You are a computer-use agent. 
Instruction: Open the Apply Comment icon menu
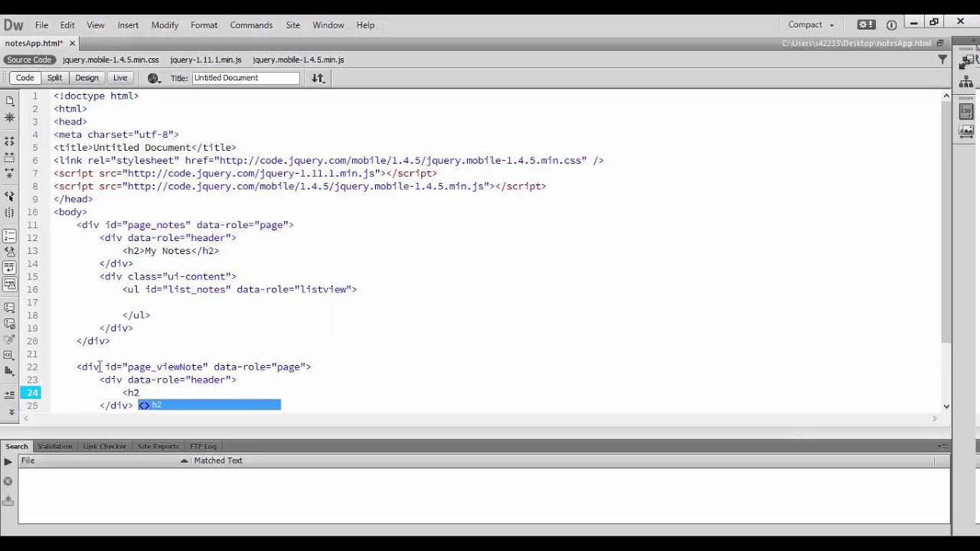click(x=9, y=308)
